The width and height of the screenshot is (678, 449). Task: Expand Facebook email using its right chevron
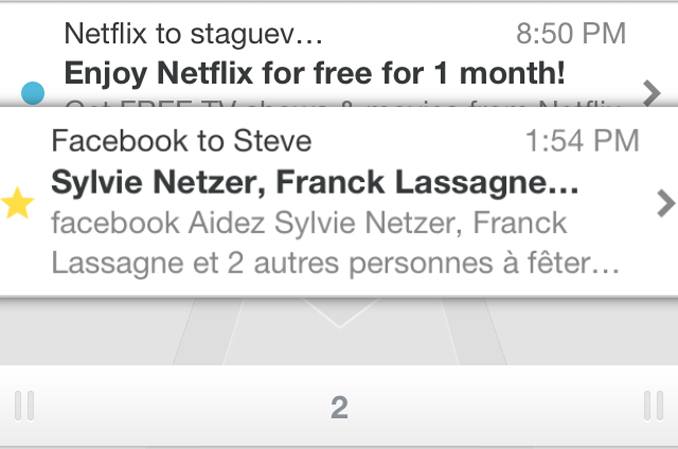pyautogui.click(x=666, y=203)
